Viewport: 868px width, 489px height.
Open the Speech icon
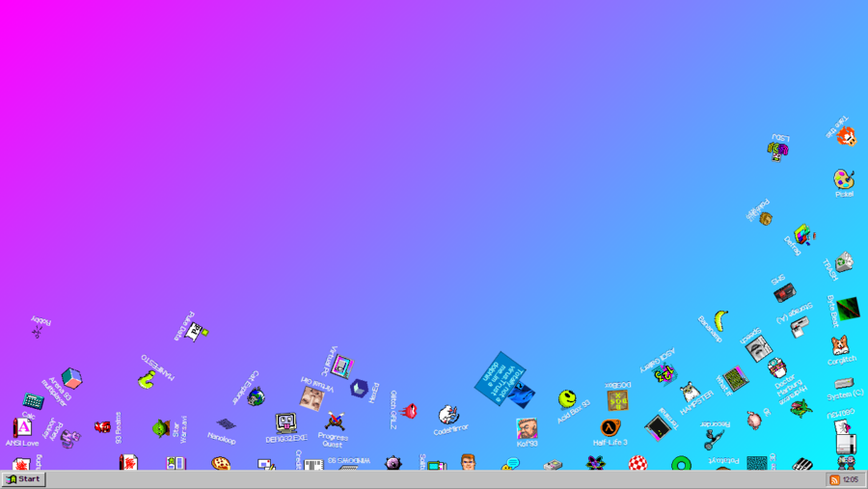click(x=758, y=349)
